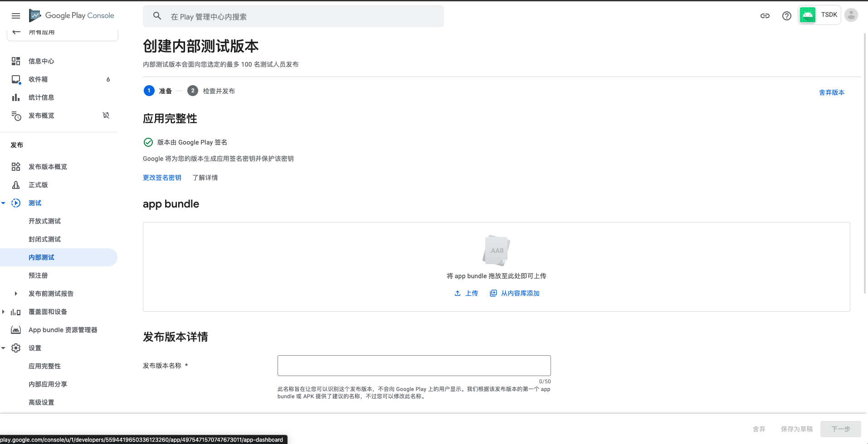Click the search magnifier icon
The width and height of the screenshot is (868, 444).
[157, 16]
